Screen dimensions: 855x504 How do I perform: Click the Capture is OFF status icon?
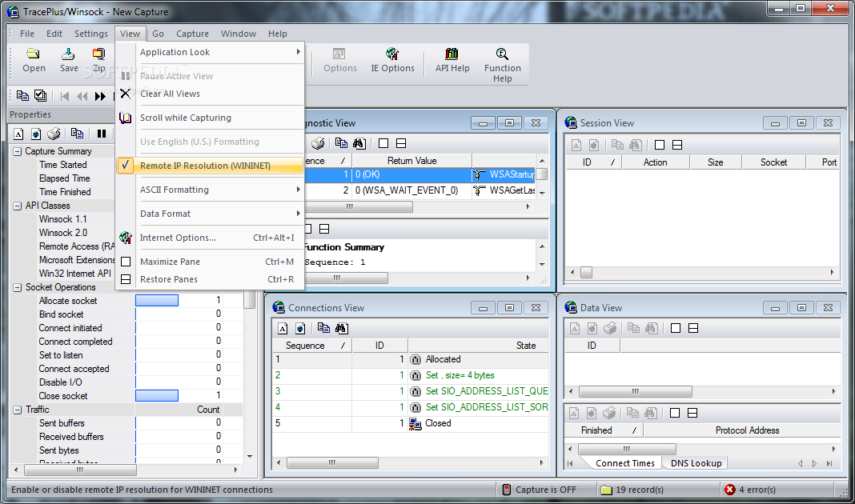(506, 490)
